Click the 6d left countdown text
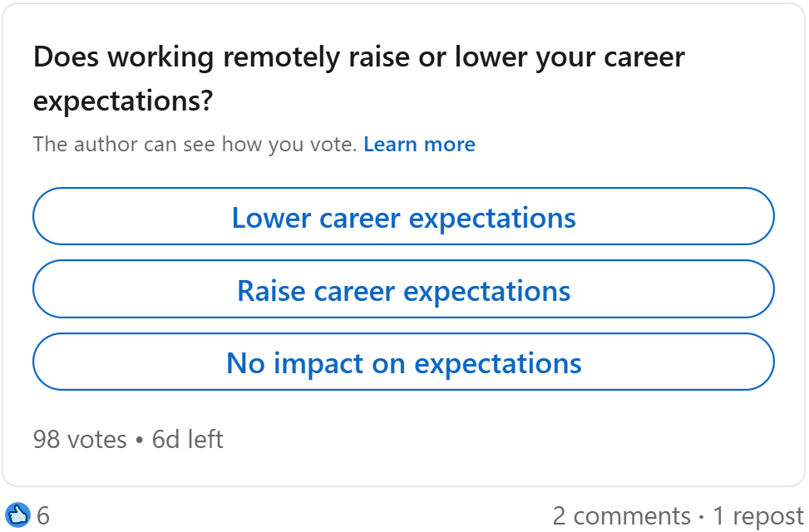Screen dimensions: 809x532 coord(187,439)
